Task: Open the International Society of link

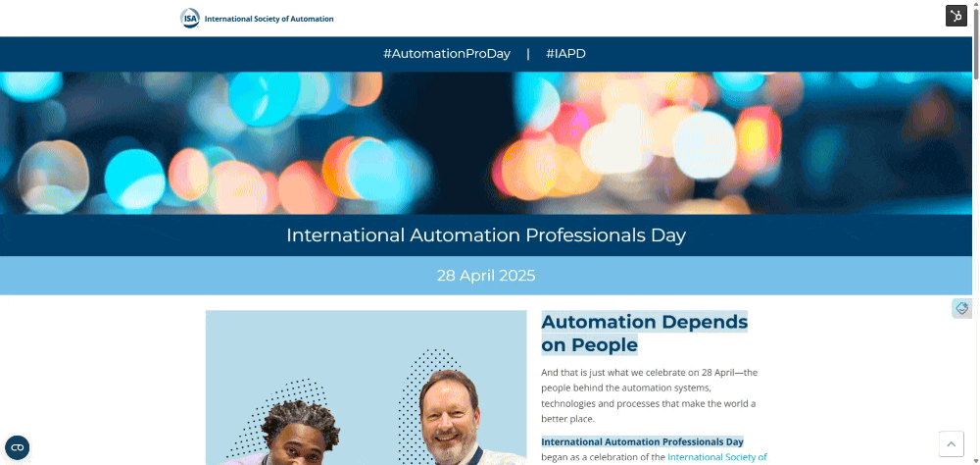Action: pos(717,457)
